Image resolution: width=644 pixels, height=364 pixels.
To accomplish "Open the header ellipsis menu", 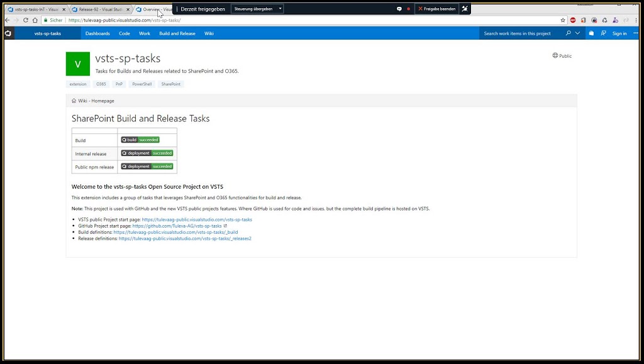I will coord(636,33).
